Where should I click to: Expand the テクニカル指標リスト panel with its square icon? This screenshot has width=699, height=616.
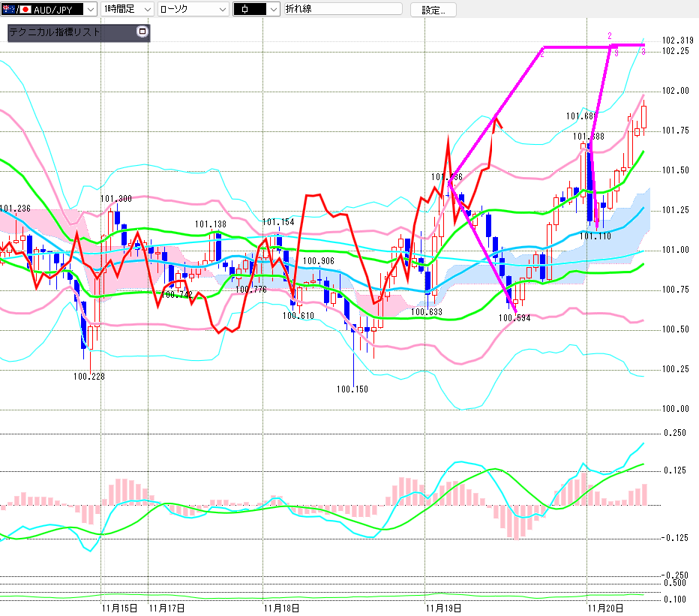(x=142, y=32)
